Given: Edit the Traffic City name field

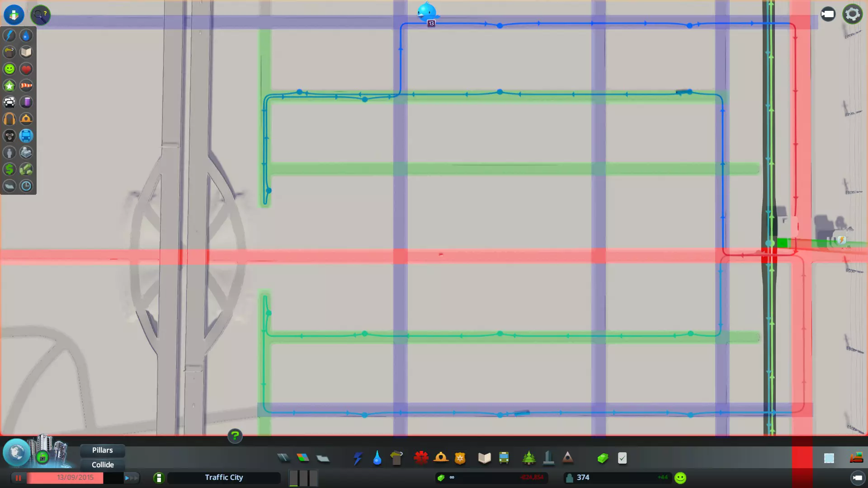Looking at the screenshot, I should [224, 478].
